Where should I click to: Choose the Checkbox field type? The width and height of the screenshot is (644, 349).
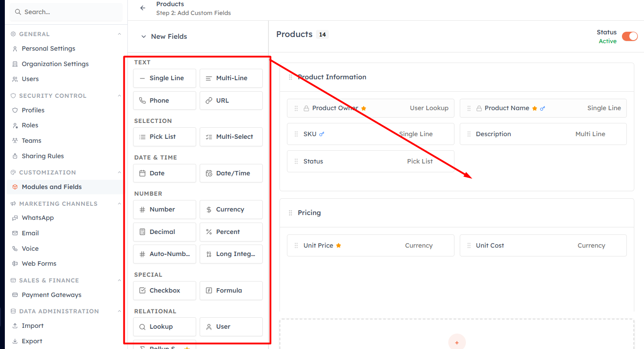coord(164,290)
